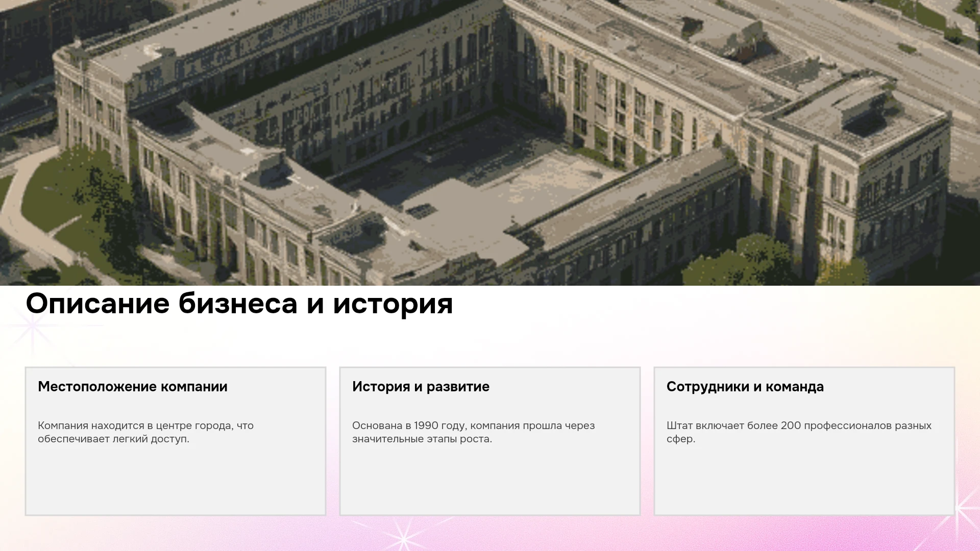Click the slide title 'Описание бизнеса и история'
Screen dimensions: 980x551
[x=239, y=304]
